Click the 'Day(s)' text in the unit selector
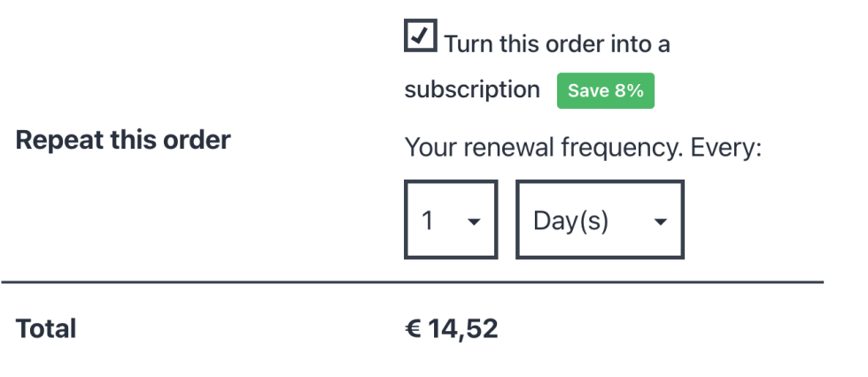 coord(570,220)
